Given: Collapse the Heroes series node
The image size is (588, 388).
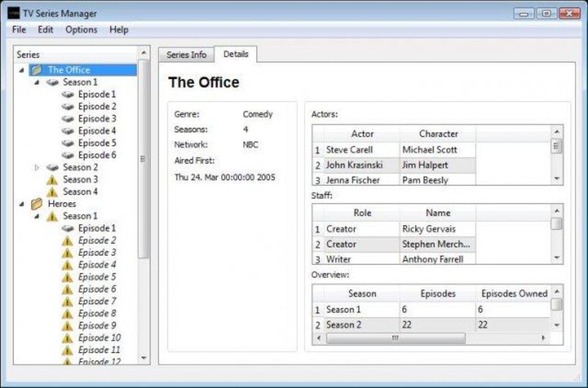Looking at the screenshot, I should [23, 204].
